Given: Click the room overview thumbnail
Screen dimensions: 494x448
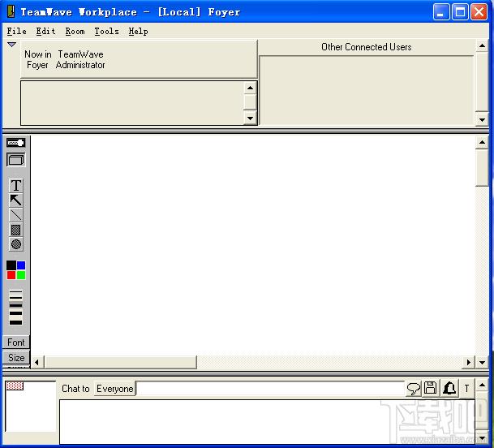Looking at the screenshot, I should pyautogui.click(x=31, y=407).
